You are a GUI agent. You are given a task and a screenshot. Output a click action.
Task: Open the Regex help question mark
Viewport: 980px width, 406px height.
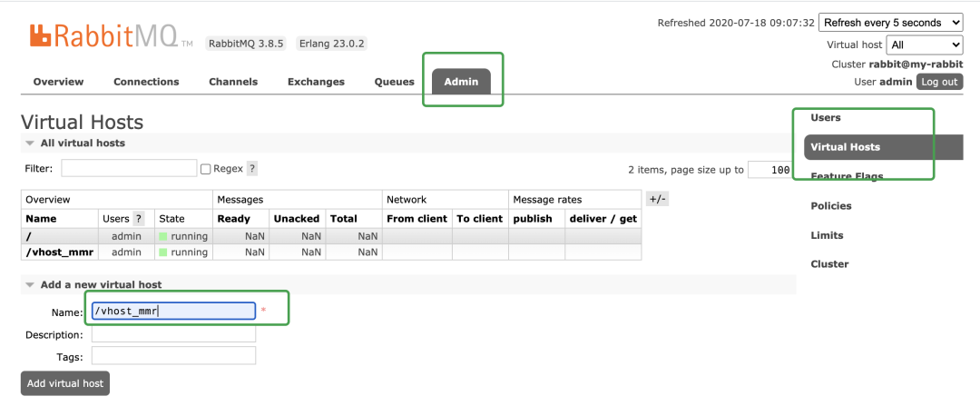pyautogui.click(x=252, y=169)
